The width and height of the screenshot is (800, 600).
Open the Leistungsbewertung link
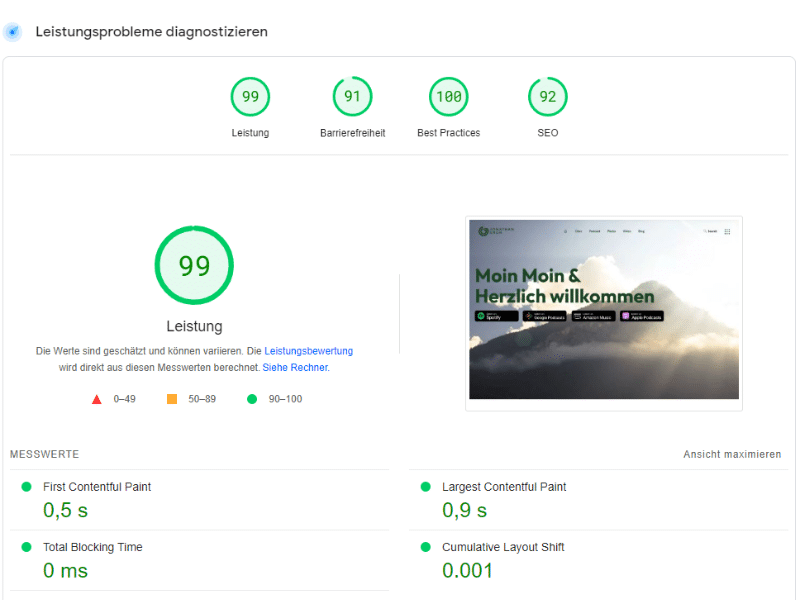click(308, 351)
